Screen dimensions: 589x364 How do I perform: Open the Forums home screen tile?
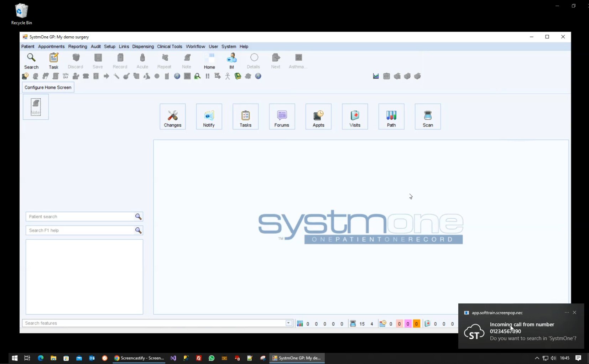coord(282,116)
